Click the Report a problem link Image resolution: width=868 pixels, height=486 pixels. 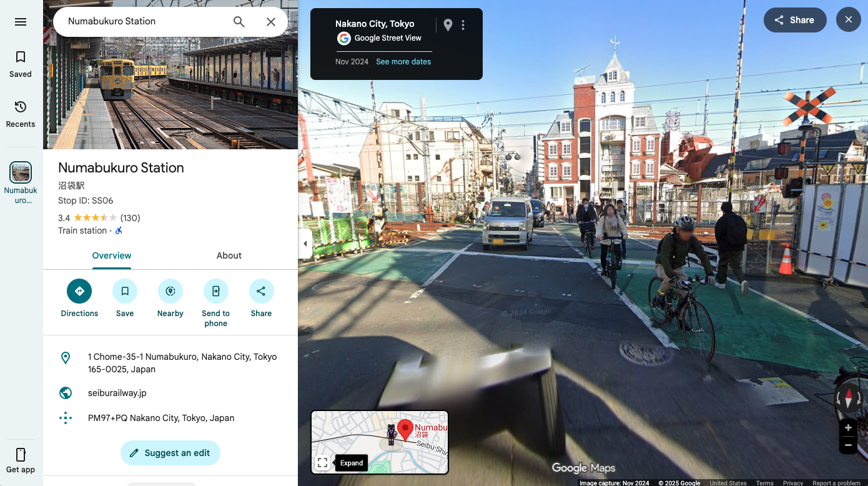point(836,483)
